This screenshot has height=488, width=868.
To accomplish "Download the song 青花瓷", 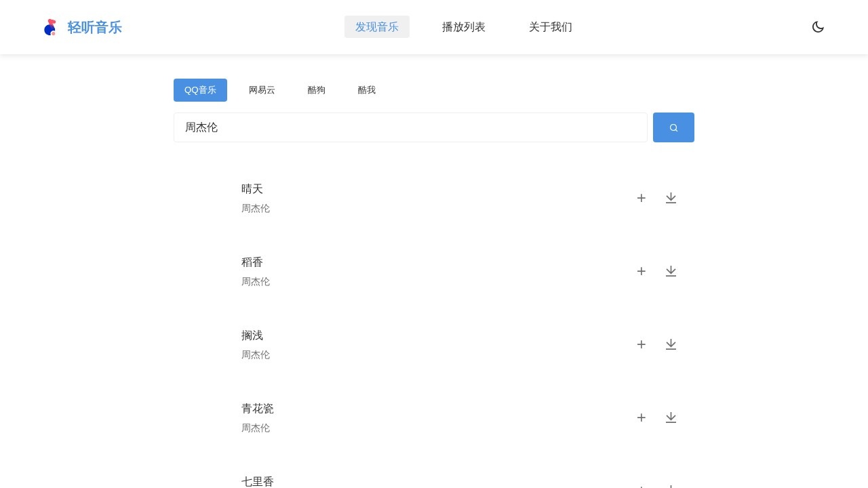I will pos(671,418).
